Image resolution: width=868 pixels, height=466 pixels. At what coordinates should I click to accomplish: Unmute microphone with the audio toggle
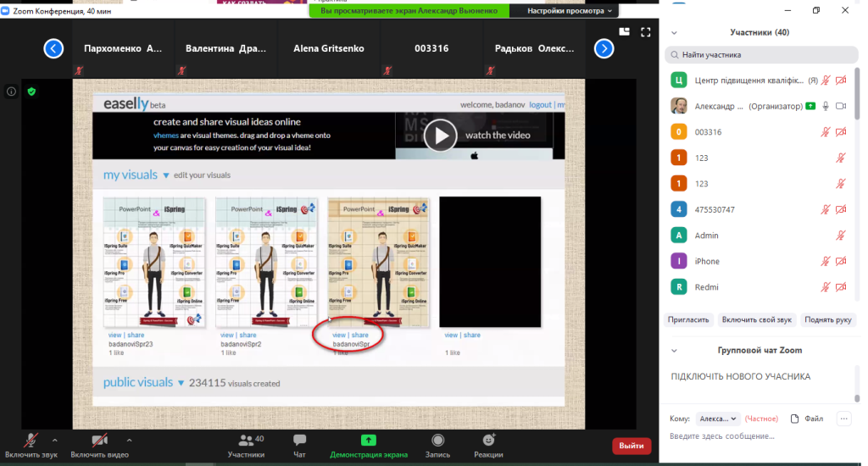tap(31, 441)
